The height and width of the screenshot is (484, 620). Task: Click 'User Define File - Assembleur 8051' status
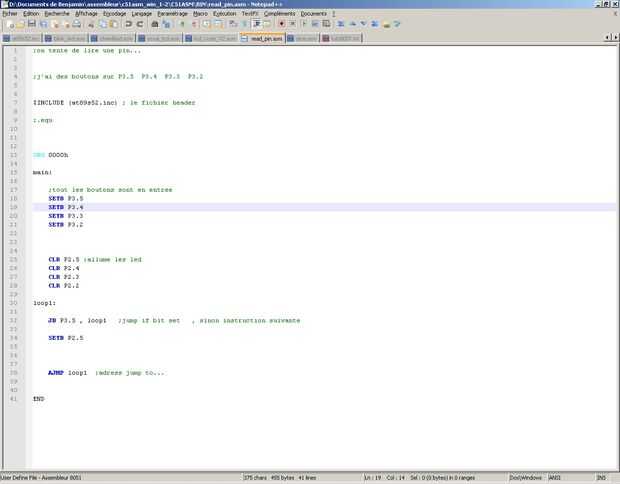pyautogui.click(x=41, y=478)
